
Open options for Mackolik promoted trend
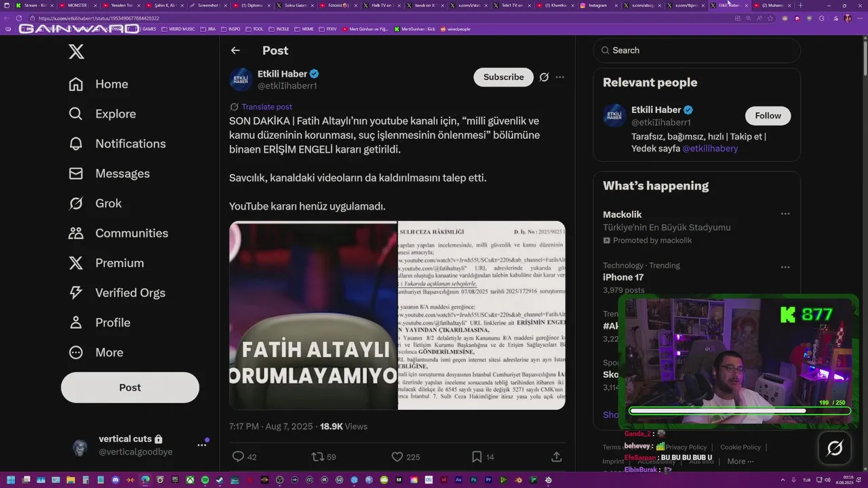[785, 214]
